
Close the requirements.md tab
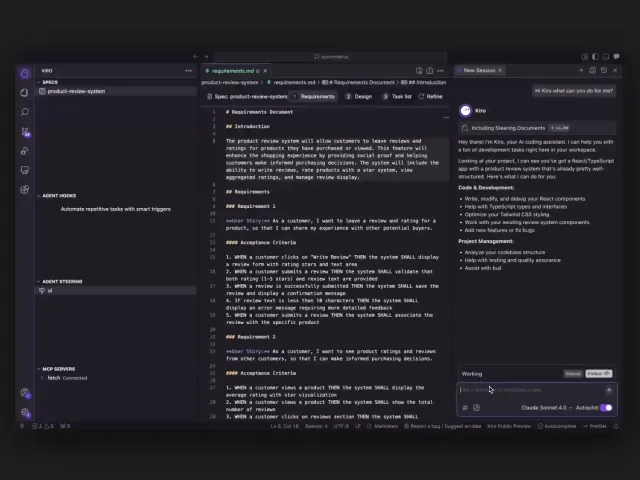pos(265,71)
